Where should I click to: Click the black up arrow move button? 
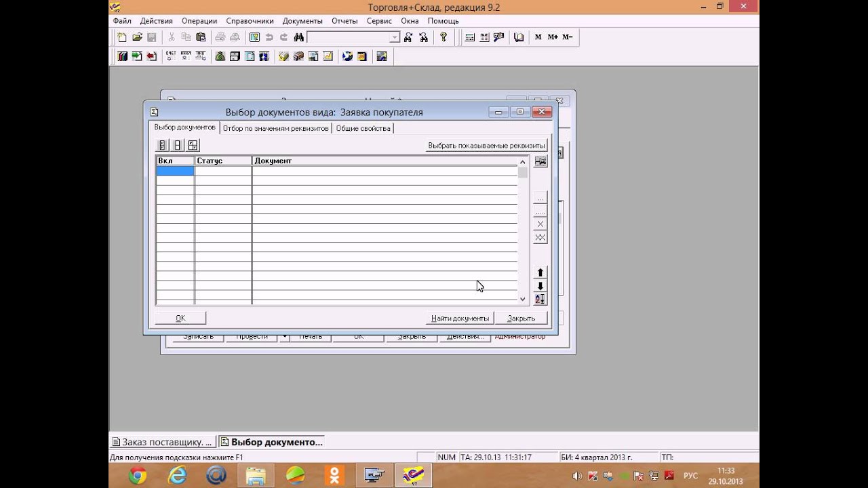pos(540,272)
